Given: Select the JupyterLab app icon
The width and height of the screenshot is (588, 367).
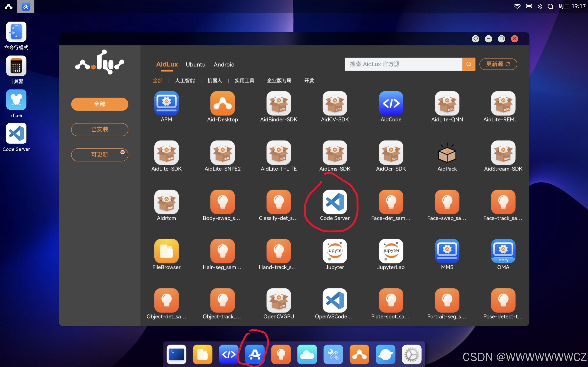Looking at the screenshot, I should tap(391, 251).
